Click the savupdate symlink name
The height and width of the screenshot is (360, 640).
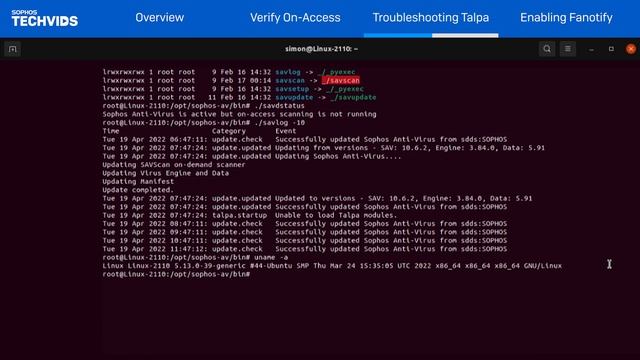coord(294,98)
